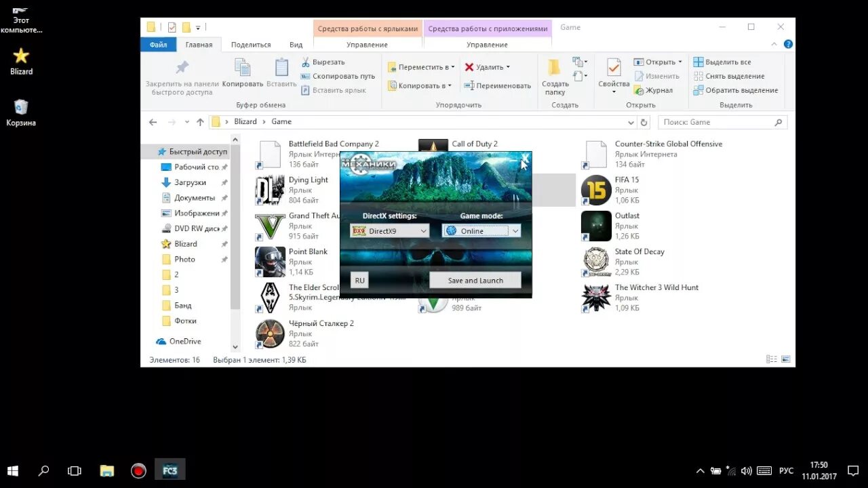Viewport: 868px width, 488px height.
Task: Select the Чёрный Сталкер 2 icon
Action: [x=269, y=333]
